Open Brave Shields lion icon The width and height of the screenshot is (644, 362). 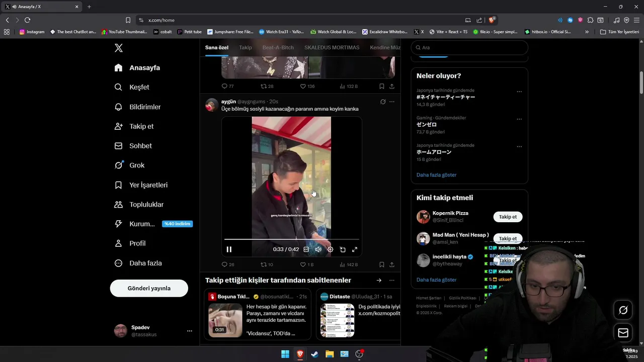tap(492, 20)
